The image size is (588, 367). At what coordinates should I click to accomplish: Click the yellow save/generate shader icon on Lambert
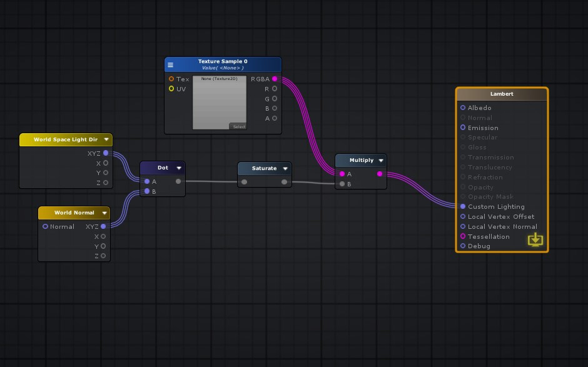(535, 239)
